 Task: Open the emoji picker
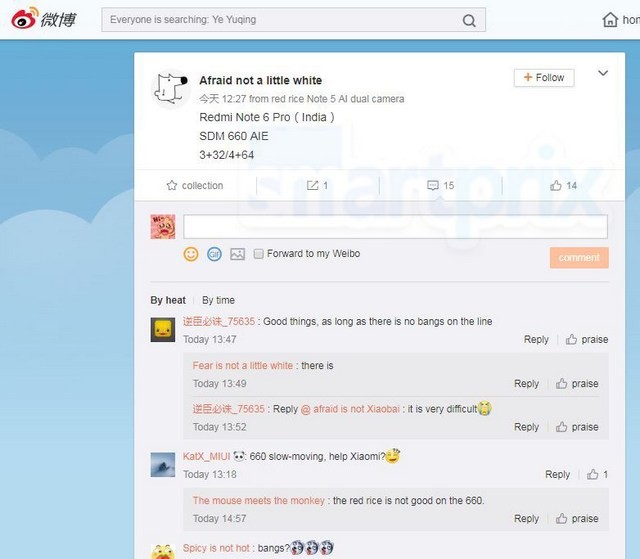point(191,254)
